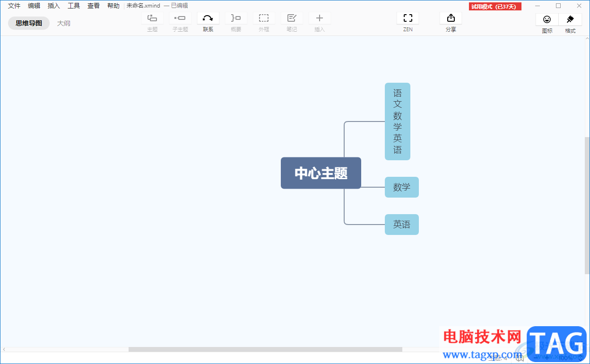Open the 编辑 menu

tap(34, 6)
